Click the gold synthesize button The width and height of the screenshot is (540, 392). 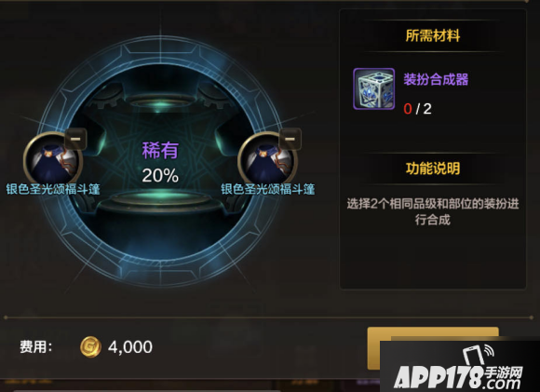click(433, 348)
